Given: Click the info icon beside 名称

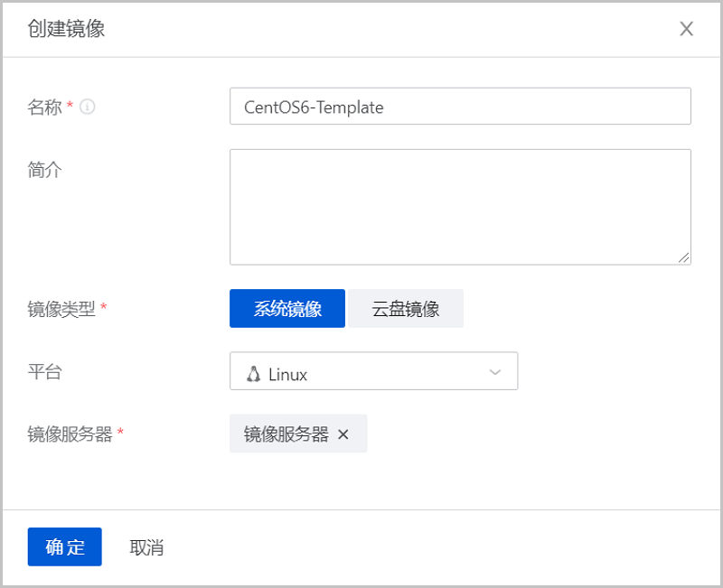Looking at the screenshot, I should point(88,107).
